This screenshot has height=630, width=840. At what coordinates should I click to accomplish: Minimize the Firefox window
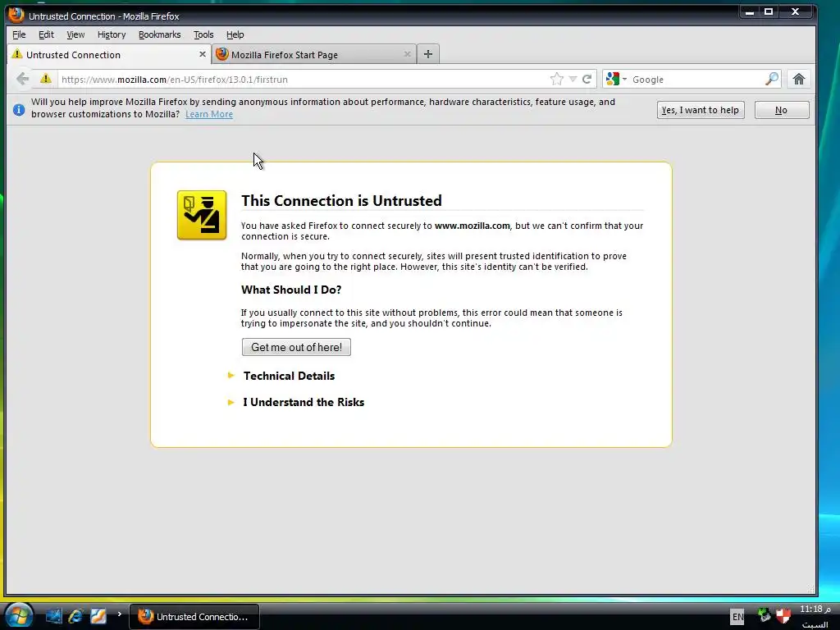(x=750, y=11)
